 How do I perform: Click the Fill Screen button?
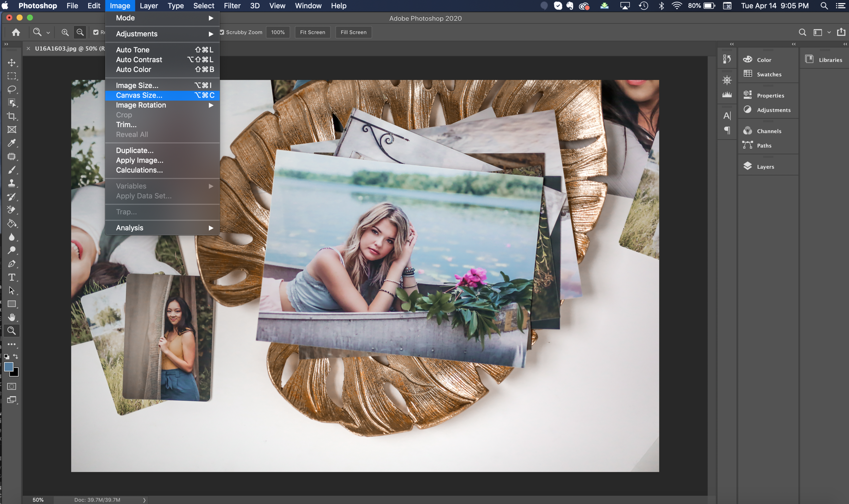tap(353, 32)
